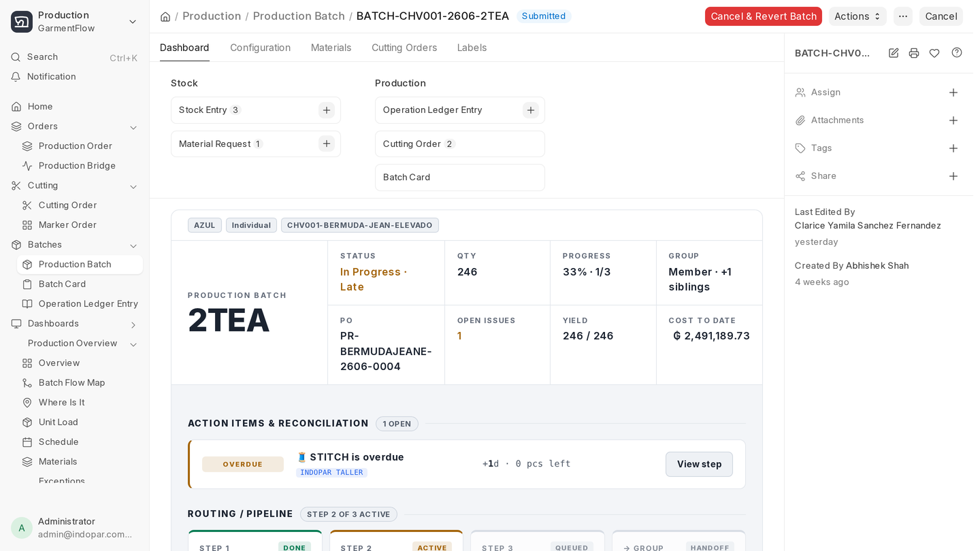Click the AZUL tag
This screenshot has height=551, width=980.
205,225
